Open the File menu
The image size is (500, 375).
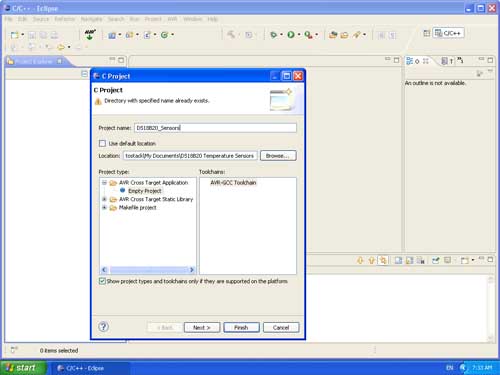tap(8, 19)
